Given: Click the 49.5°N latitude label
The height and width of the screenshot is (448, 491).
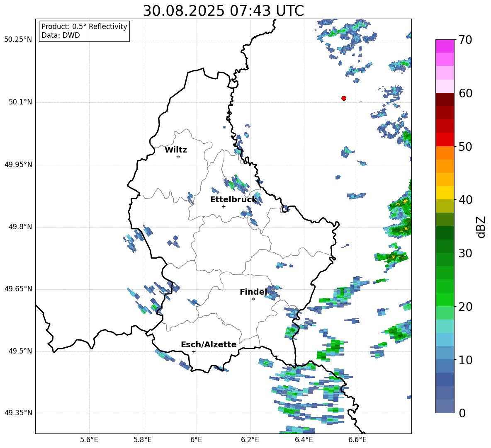Looking at the screenshot, I should click(x=20, y=351).
